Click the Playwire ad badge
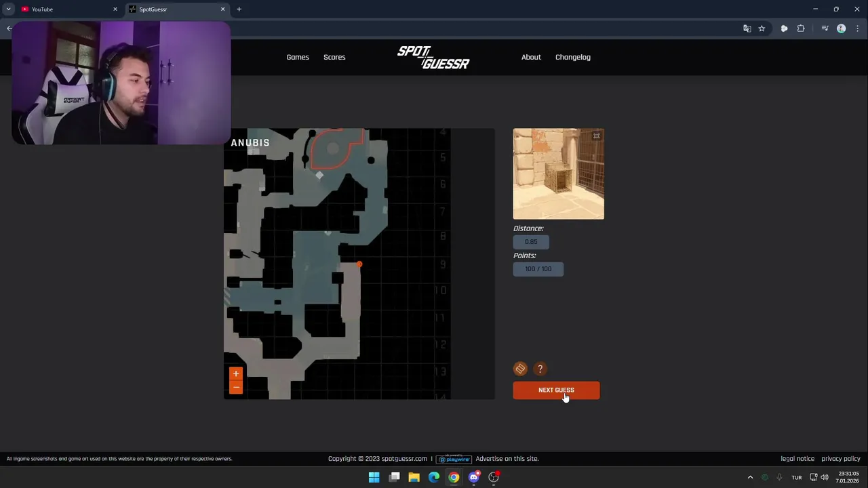Screen dimensions: 868x488 (x=454, y=459)
